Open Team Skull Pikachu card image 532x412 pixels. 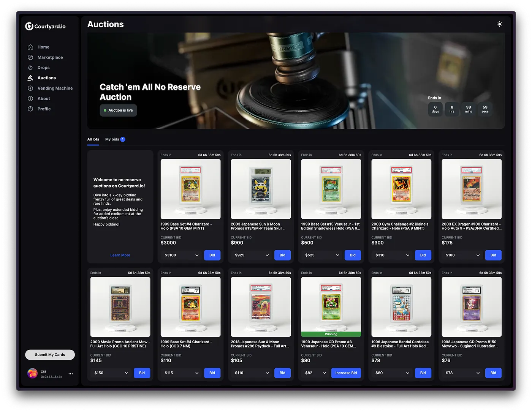click(x=261, y=189)
